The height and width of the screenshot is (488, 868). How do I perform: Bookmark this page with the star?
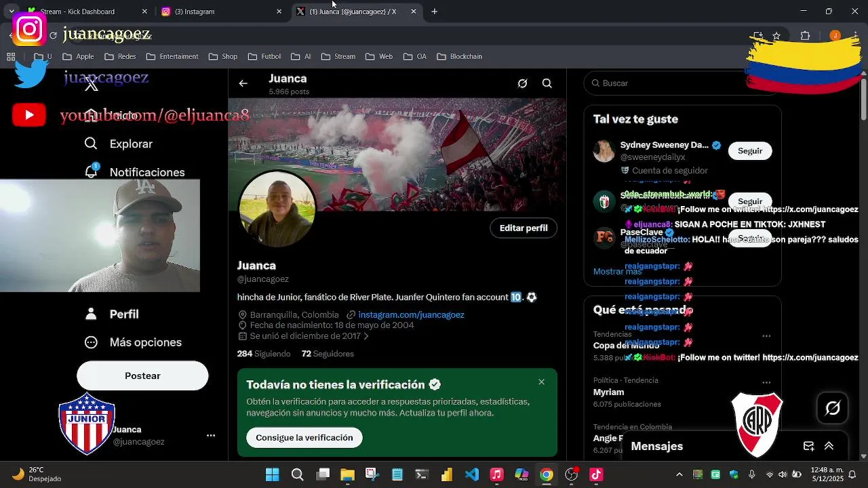click(x=776, y=36)
